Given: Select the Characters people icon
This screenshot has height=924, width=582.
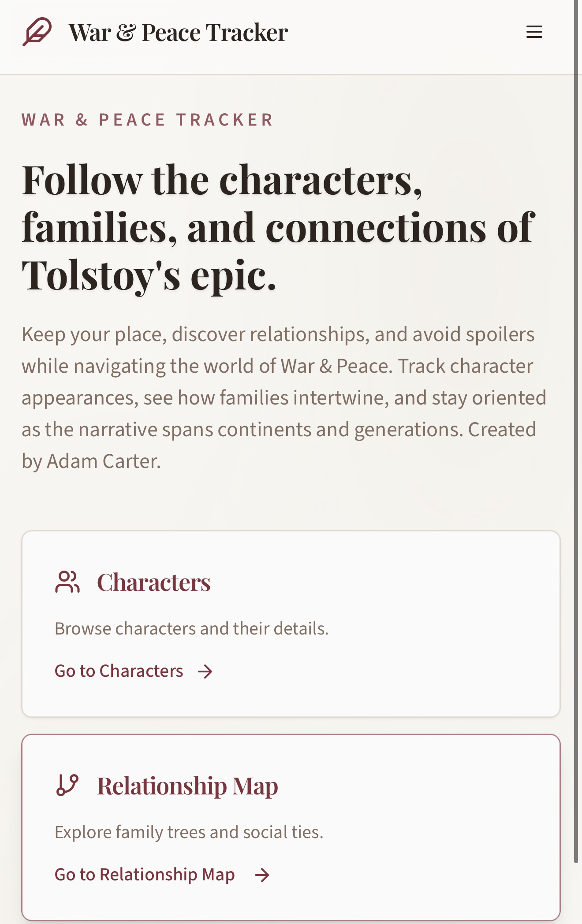Looking at the screenshot, I should pyautogui.click(x=67, y=583).
